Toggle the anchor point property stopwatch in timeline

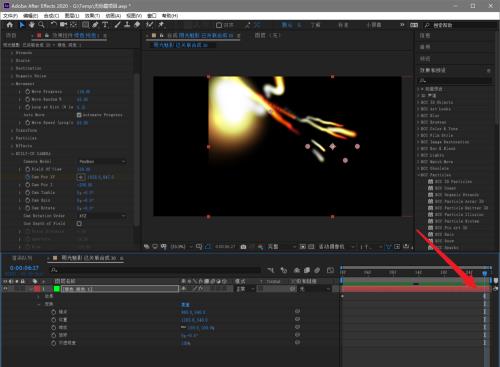pos(54,312)
